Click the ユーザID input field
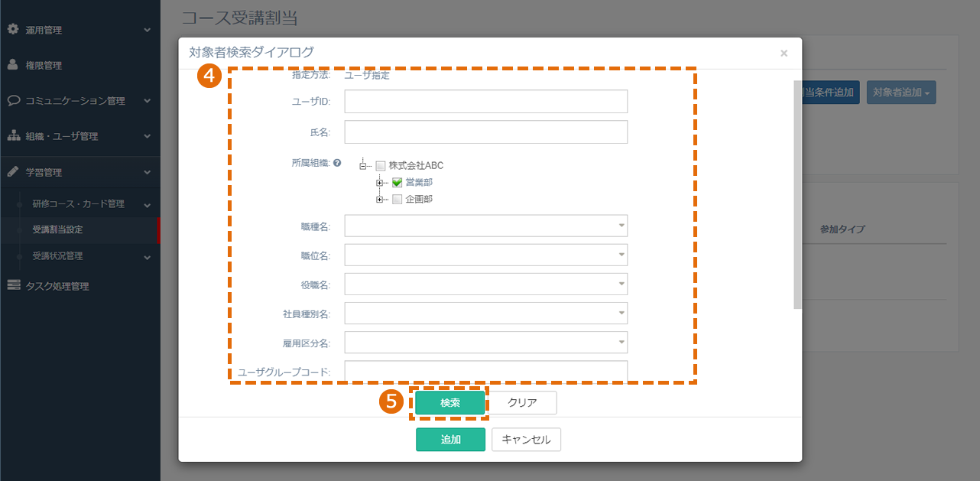 click(x=486, y=101)
